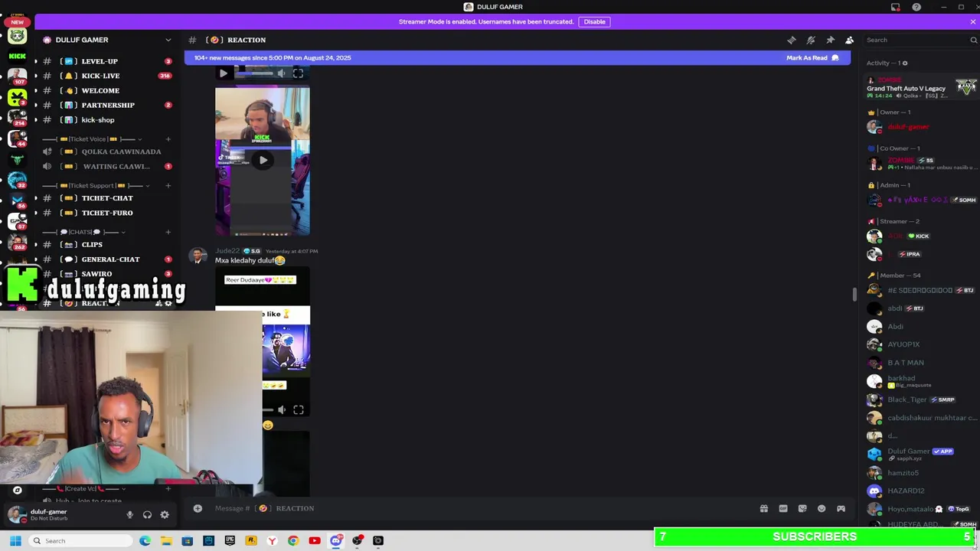Expand the PARTNERSHIP channel thread arrow
The height and width of the screenshot is (551, 980).
35,105
